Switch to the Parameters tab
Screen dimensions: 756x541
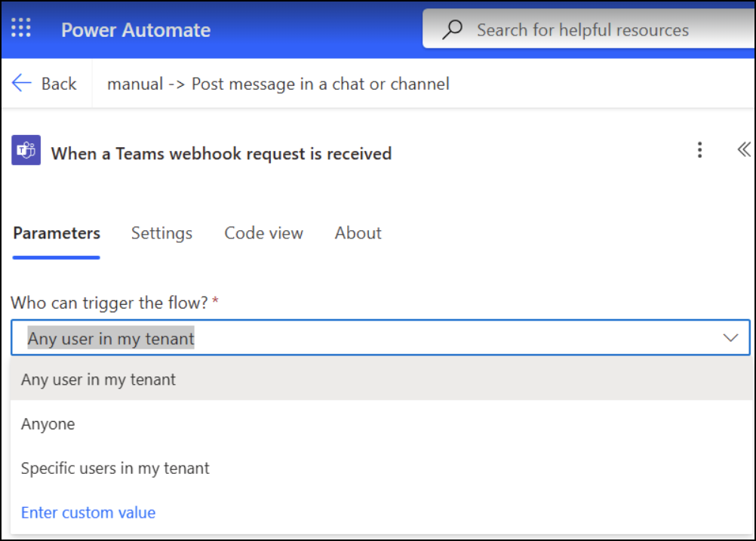pos(57,233)
